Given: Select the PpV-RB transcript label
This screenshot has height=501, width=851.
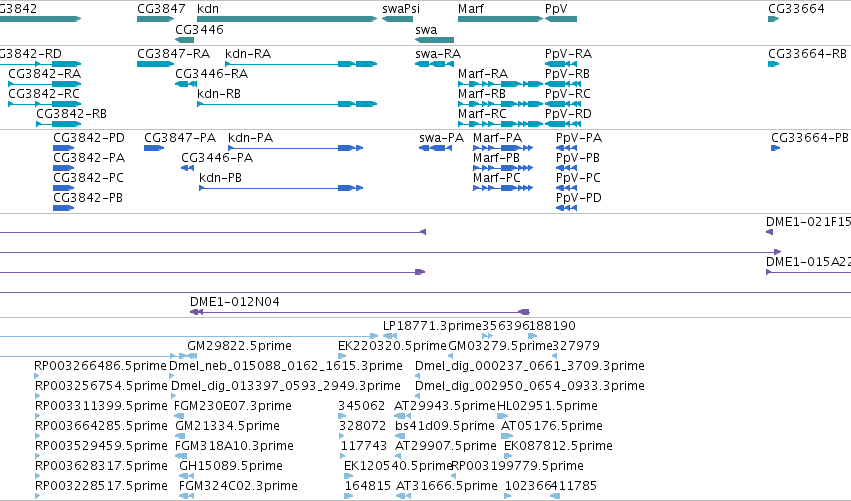Looking at the screenshot, I should 567,74.
